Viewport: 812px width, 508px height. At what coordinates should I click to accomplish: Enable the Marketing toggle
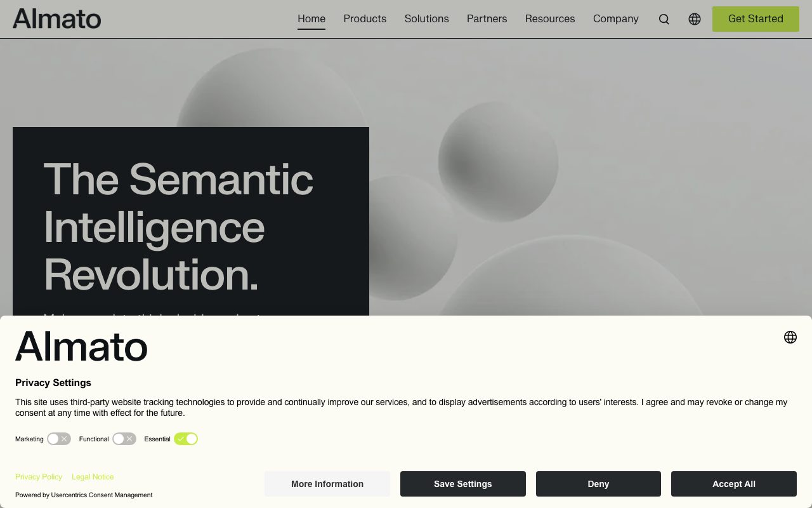[x=59, y=439]
